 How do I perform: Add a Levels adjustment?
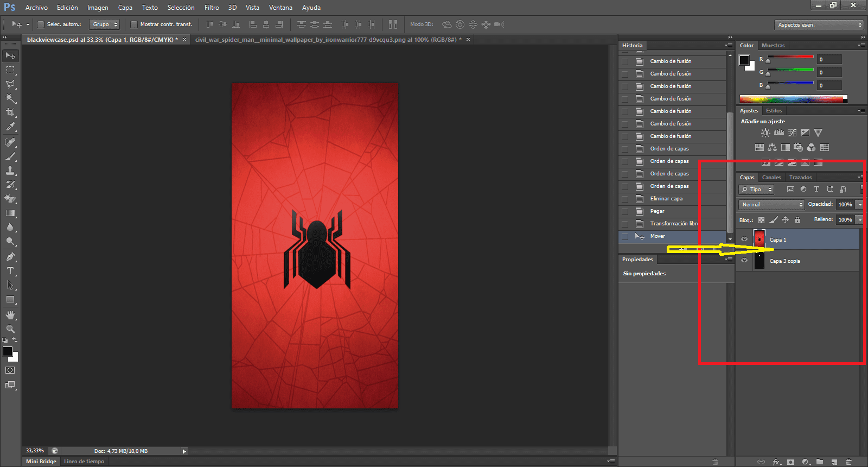(778, 132)
